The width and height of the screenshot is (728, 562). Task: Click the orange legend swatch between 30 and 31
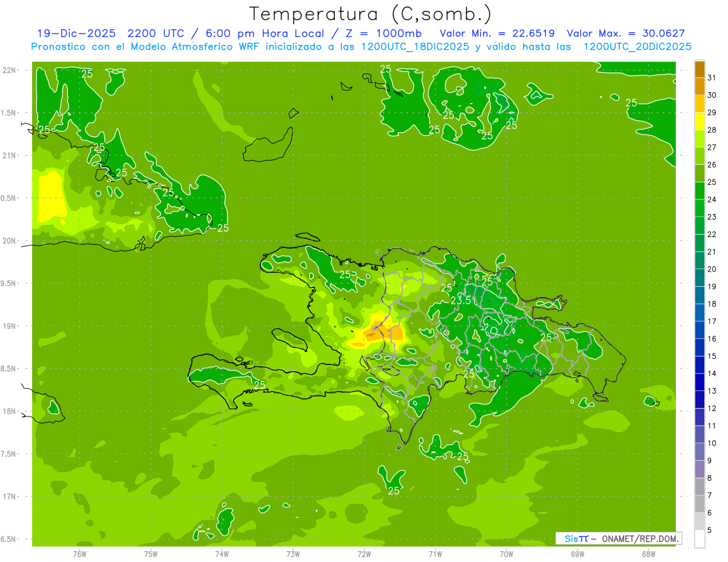pyautogui.click(x=699, y=86)
